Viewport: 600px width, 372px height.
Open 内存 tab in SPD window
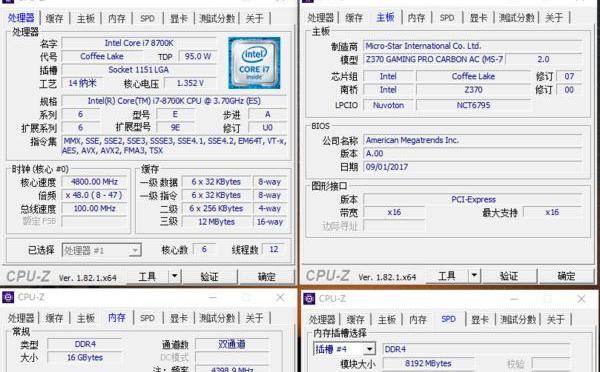[x=418, y=319]
